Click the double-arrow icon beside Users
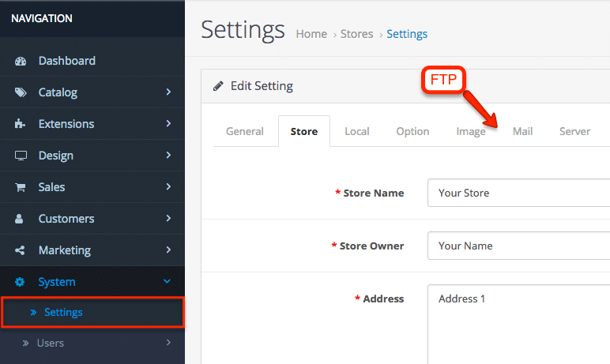This screenshot has height=364, width=610. [25, 343]
